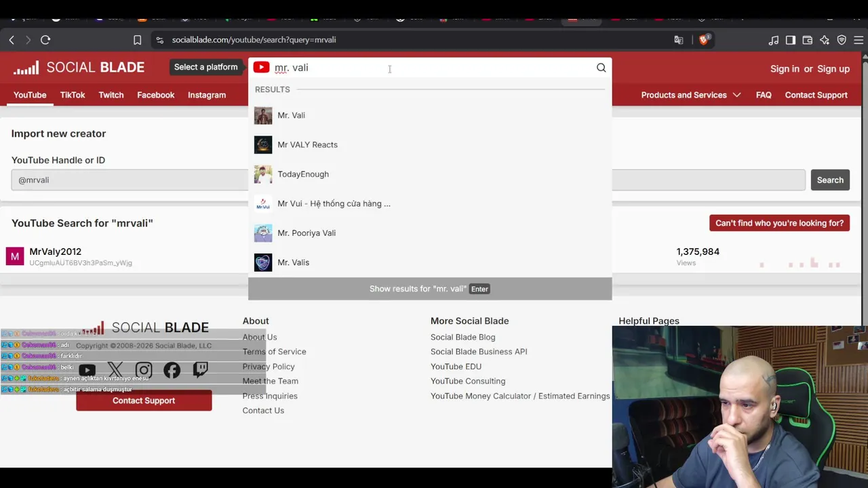Click the browser address bar URL

point(254,40)
